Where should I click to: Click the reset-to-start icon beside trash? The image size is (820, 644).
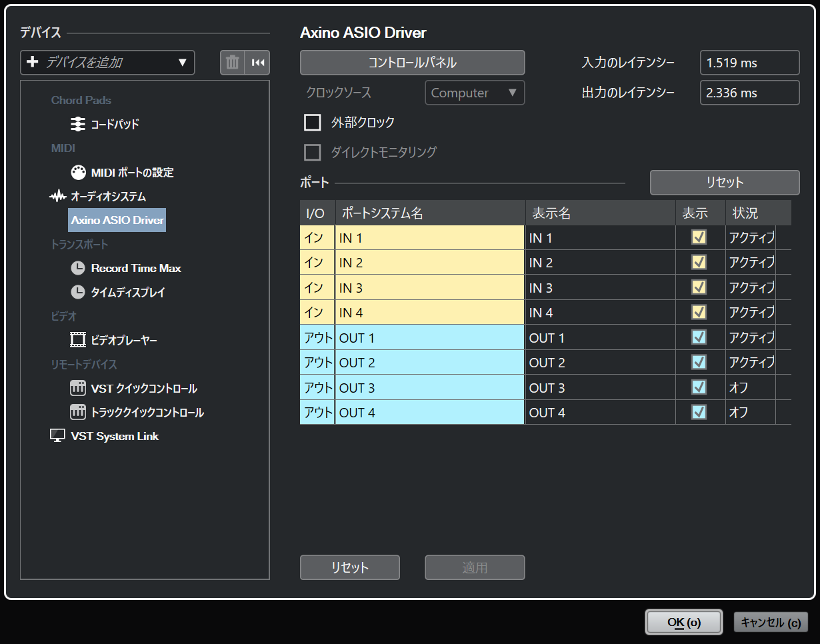(257, 63)
